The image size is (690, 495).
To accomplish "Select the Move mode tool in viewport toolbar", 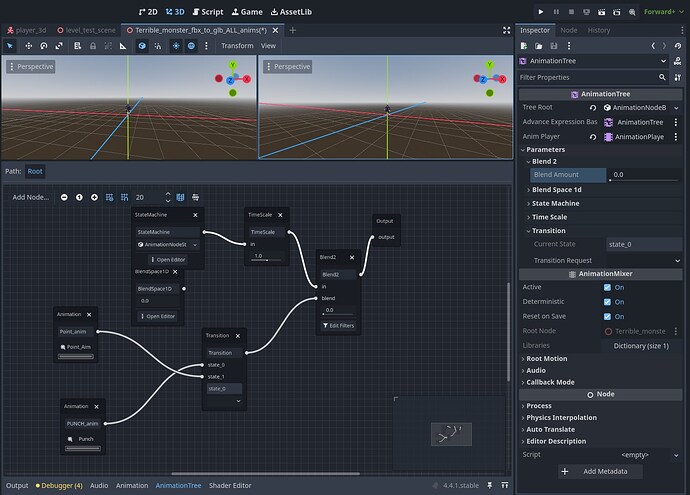I will (x=28, y=46).
